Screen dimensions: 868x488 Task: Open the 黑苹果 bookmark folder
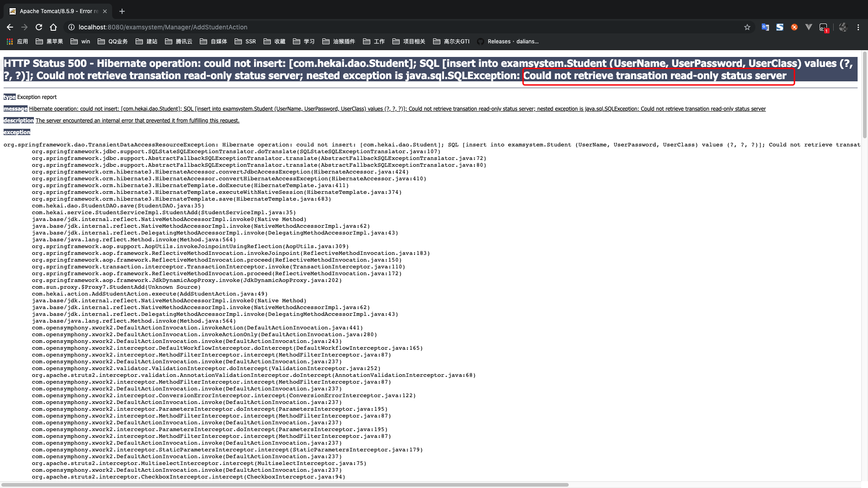49,42
